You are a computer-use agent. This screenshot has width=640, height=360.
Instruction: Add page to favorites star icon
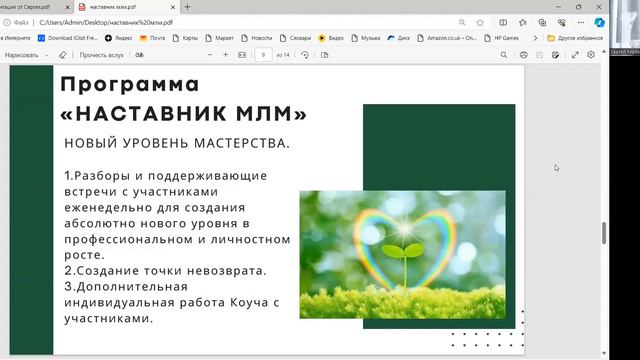click(480, 22)
